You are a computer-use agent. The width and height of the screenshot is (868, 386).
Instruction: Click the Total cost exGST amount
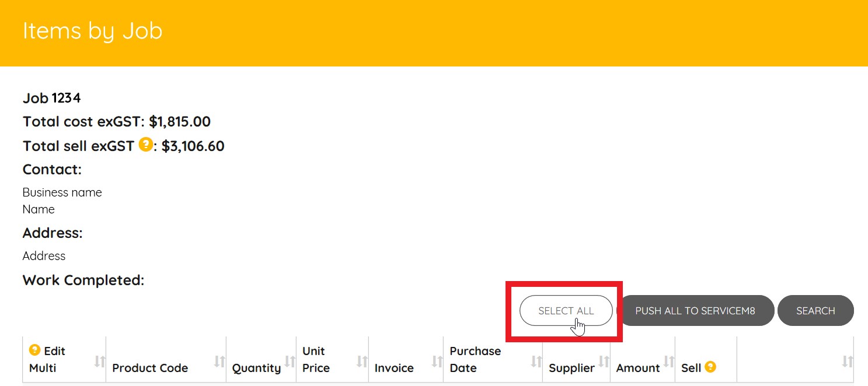[179, 122]
